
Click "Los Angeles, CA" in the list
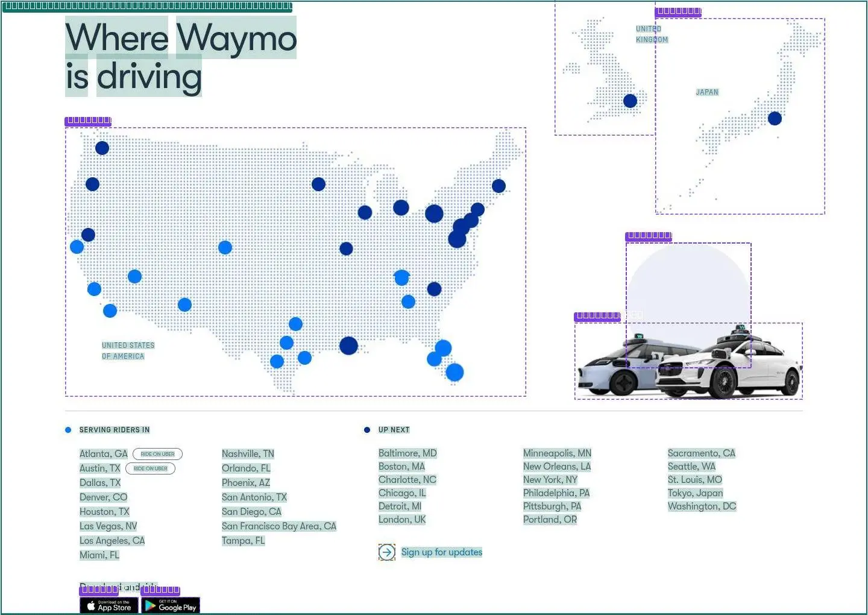point(112,541)
